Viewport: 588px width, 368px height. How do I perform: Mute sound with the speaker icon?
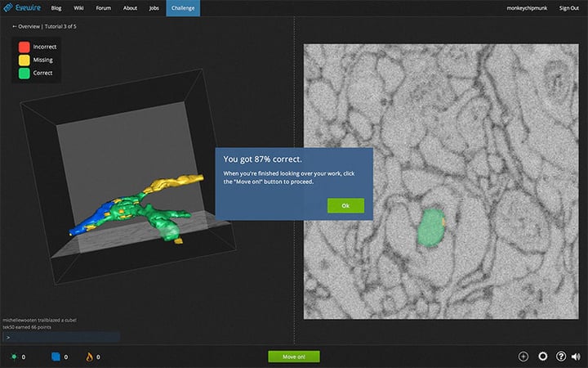(x=577, y=357)
